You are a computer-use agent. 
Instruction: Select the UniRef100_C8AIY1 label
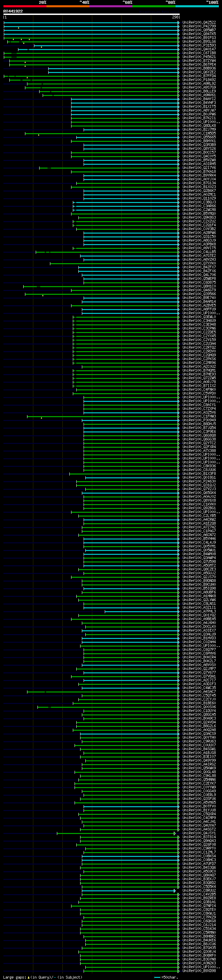click(199, 405)
